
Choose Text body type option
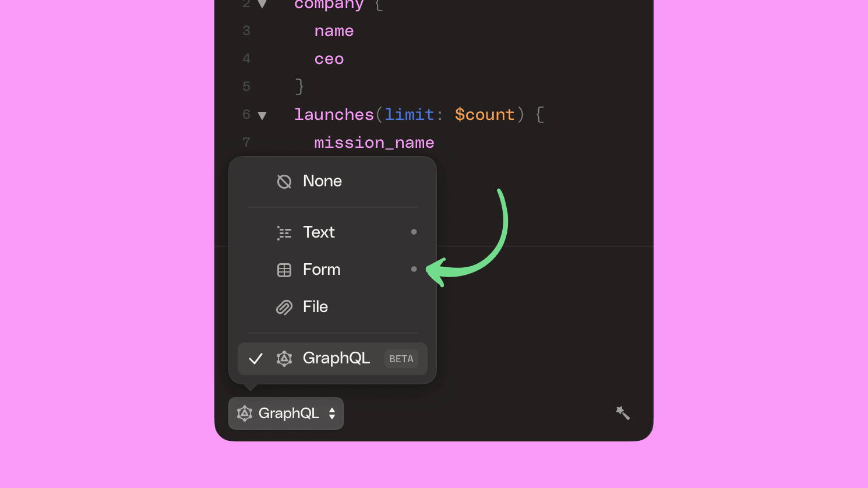[x=332, y=232]
